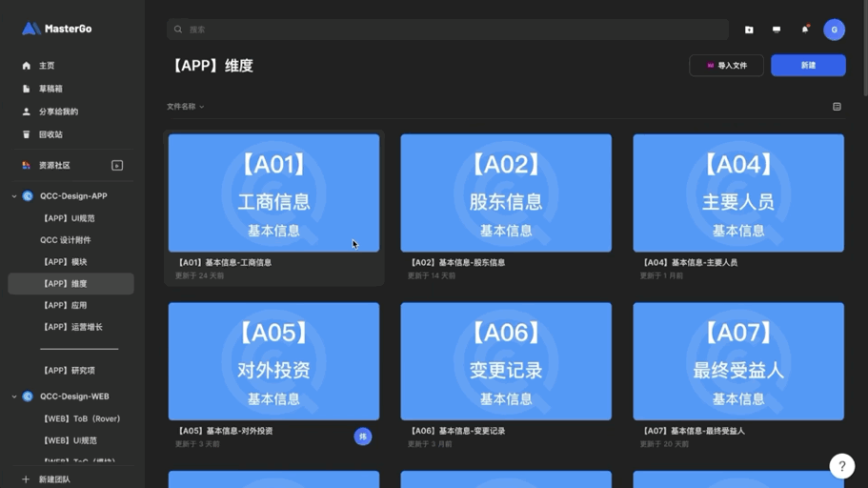This screenshot has height=488, width=868.
Task: Click the MasterGo logo
Action: [x=56, y=29]
